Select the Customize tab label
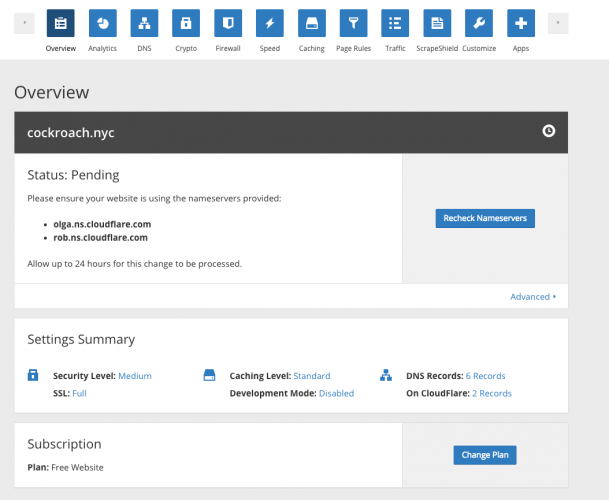 [479, 49]
